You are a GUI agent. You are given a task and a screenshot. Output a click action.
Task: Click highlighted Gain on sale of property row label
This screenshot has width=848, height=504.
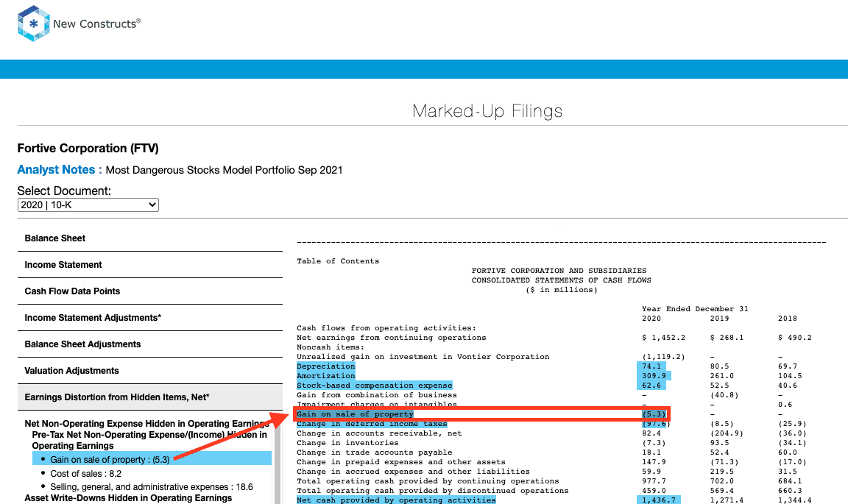coord(355,414)
